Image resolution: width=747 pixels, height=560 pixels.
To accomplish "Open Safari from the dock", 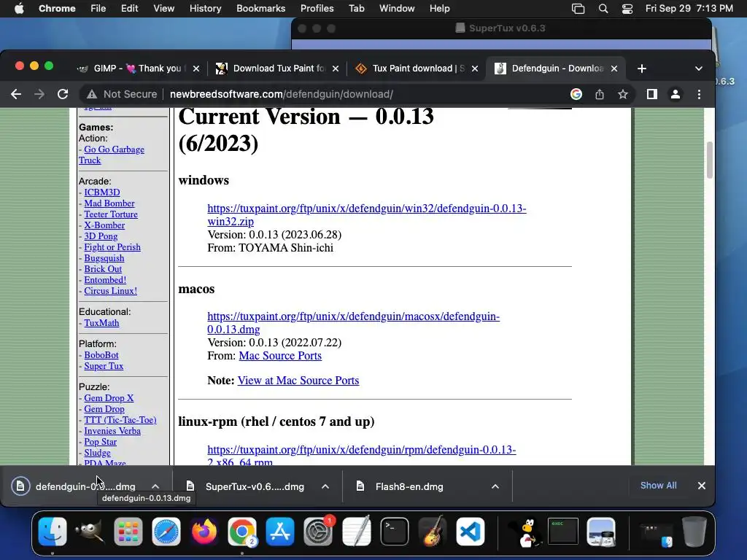I will click(166, 532).
